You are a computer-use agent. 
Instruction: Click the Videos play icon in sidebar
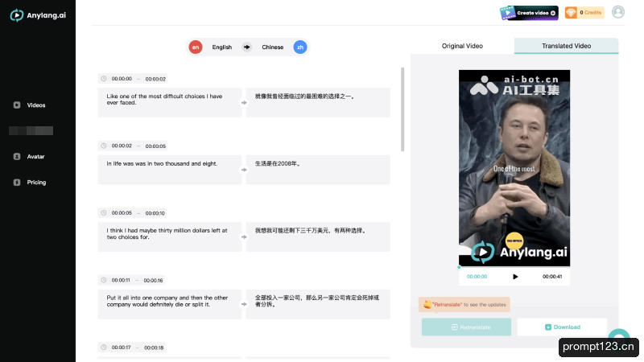coord(17,105)
